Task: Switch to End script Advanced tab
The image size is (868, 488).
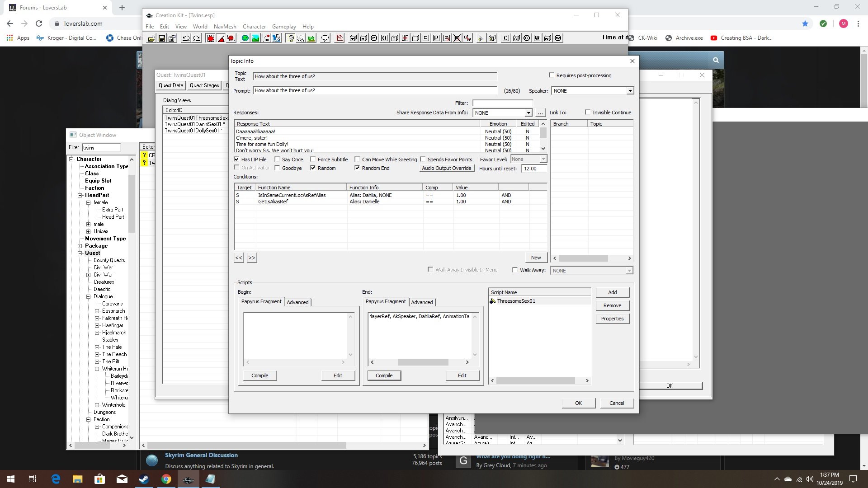Action: [x=422, y=302]
